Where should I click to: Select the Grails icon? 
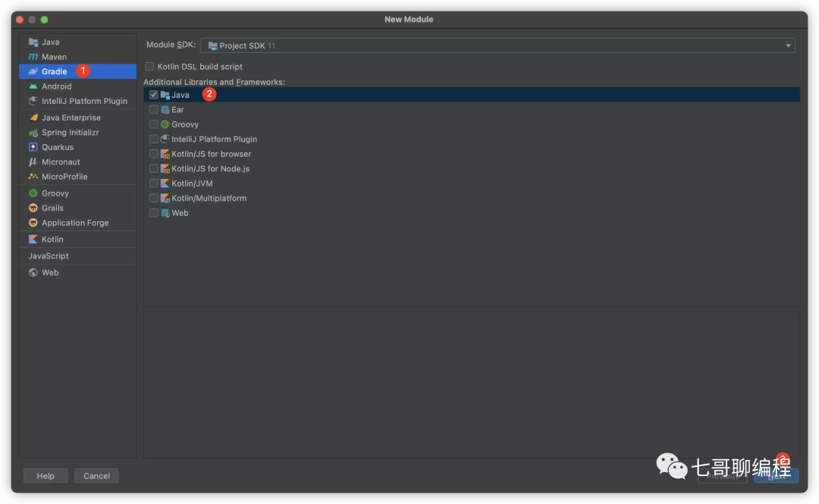(33, 208)
